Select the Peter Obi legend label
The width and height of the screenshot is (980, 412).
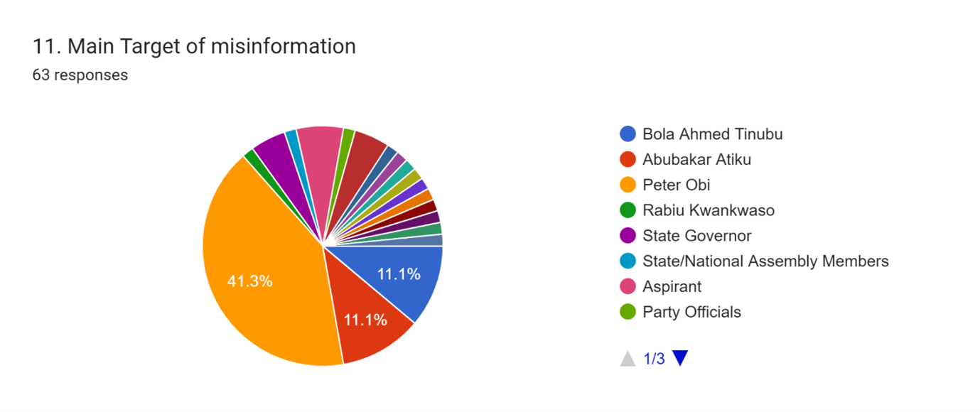(x=676, y=185)
